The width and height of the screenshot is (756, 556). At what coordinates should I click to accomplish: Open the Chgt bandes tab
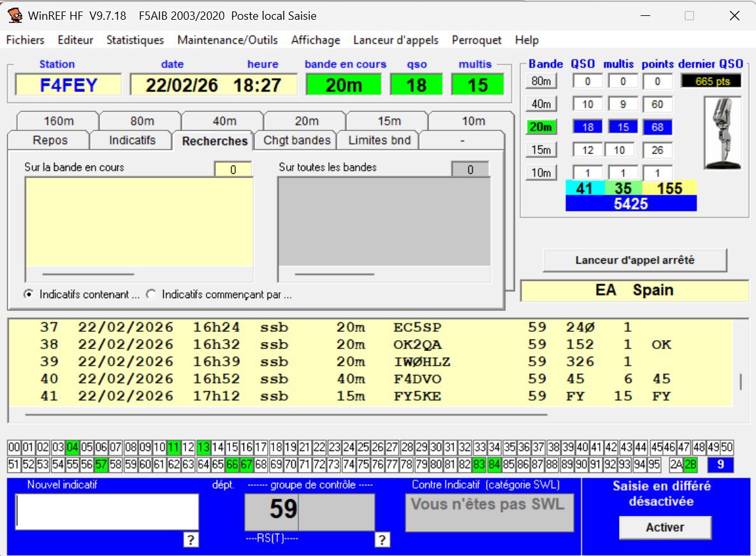click(296, 140)
